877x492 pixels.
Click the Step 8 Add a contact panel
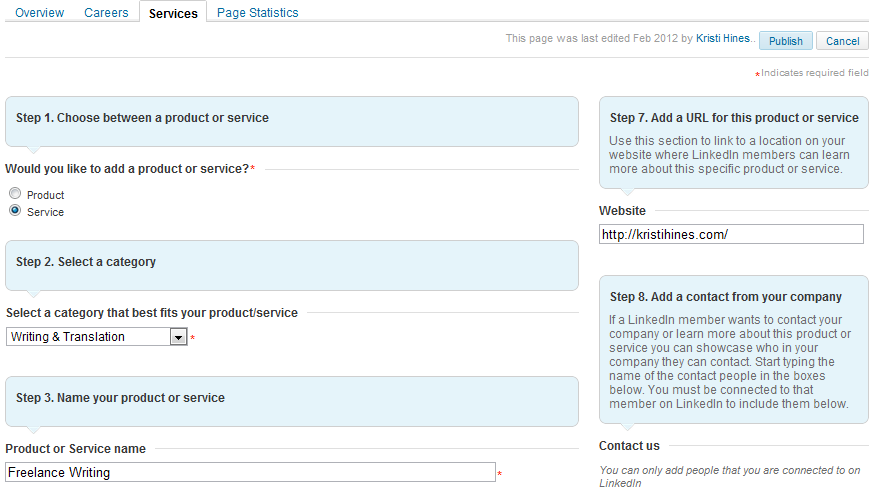point(733,349)
